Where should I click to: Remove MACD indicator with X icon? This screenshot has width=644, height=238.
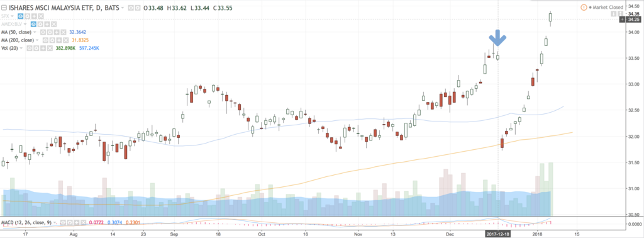pyautogui.click(x=84, y=222)
